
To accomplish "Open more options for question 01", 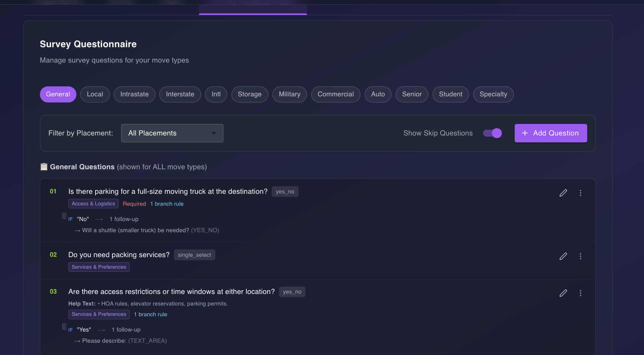I will pos(580,193).
